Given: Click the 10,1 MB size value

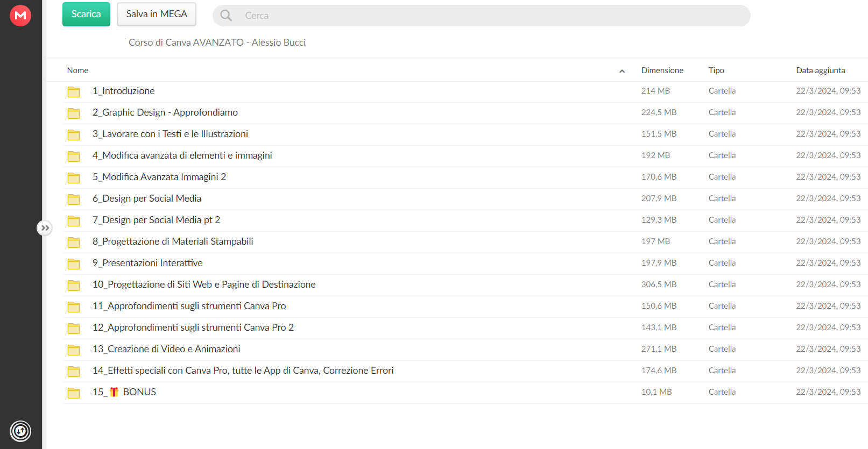Looking at the screenshot, I should tap(657, 392).
